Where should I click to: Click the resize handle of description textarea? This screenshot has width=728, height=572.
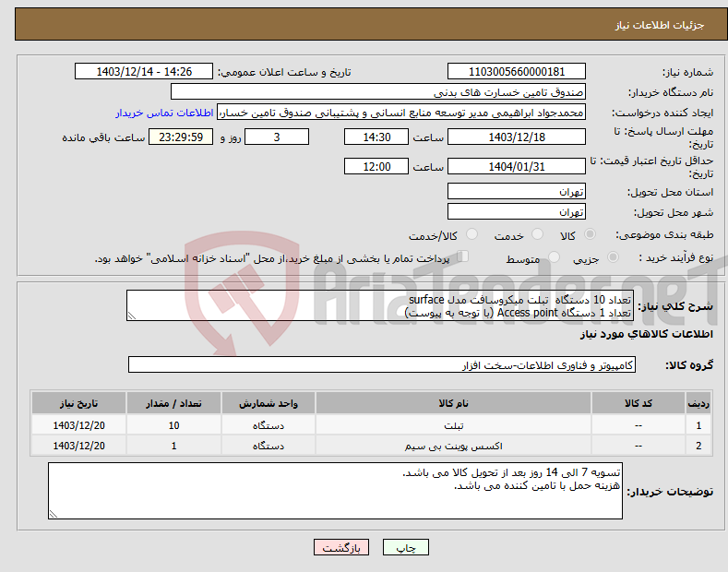point(132,316)
